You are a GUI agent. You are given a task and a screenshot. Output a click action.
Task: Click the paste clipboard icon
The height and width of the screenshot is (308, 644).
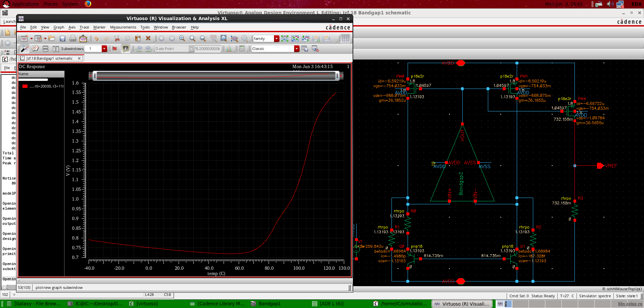pyautogui.click(x=138, y=39)
